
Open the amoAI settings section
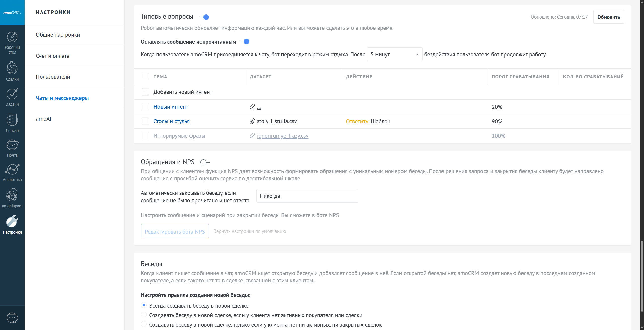44,119
